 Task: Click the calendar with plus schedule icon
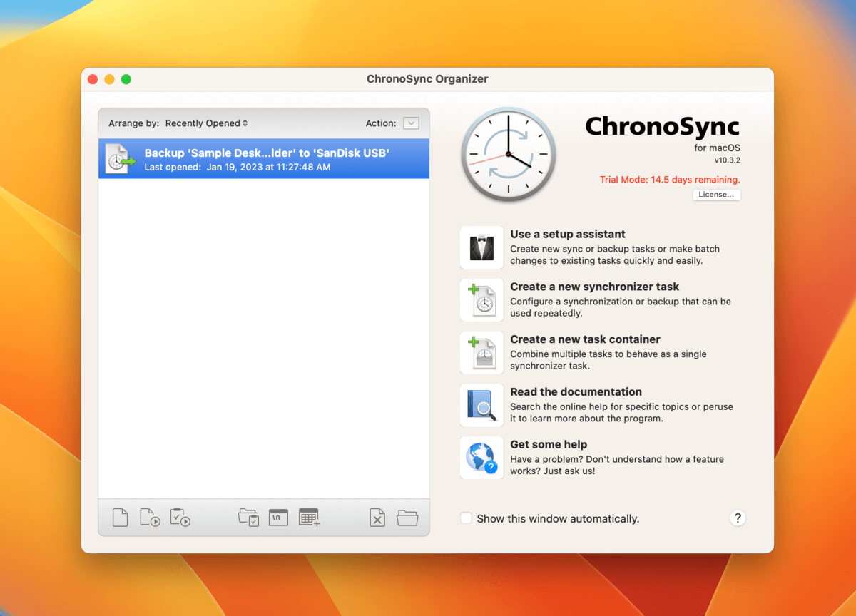(309, 518)
